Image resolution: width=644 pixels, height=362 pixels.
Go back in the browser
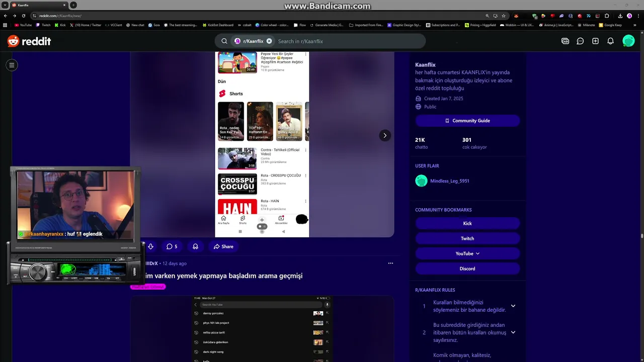tap(6, 16)
